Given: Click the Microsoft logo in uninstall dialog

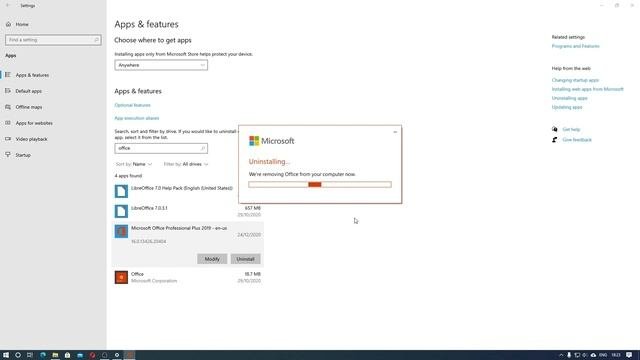Looking at the screenshot, I should (271, 141).
